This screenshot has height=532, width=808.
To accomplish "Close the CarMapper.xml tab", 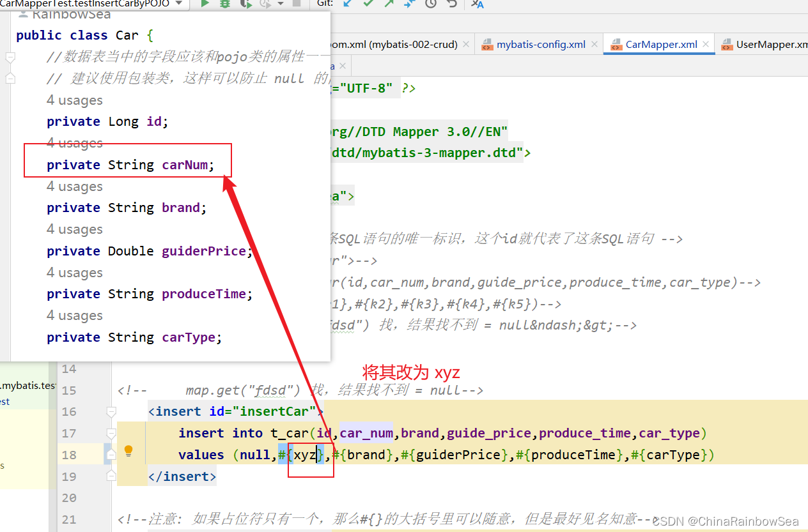I will coord(706,44).
